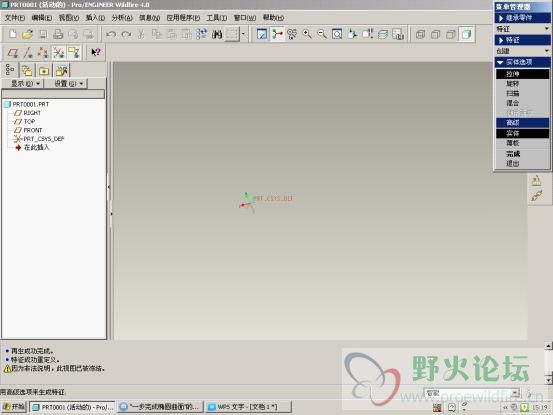This screenshot has width=553, height=415.
Task: Refit the model to the screen
Action: (x=337, y=34)
